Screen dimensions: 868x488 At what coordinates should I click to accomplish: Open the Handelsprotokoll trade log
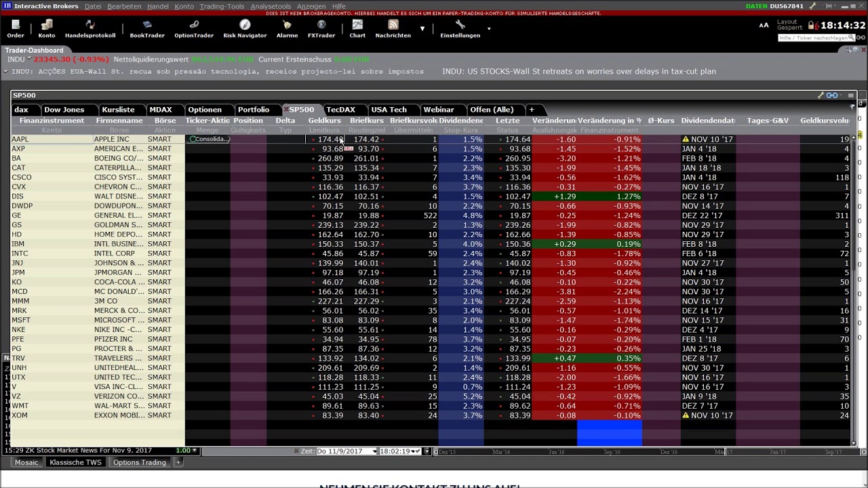click(90, 28)
